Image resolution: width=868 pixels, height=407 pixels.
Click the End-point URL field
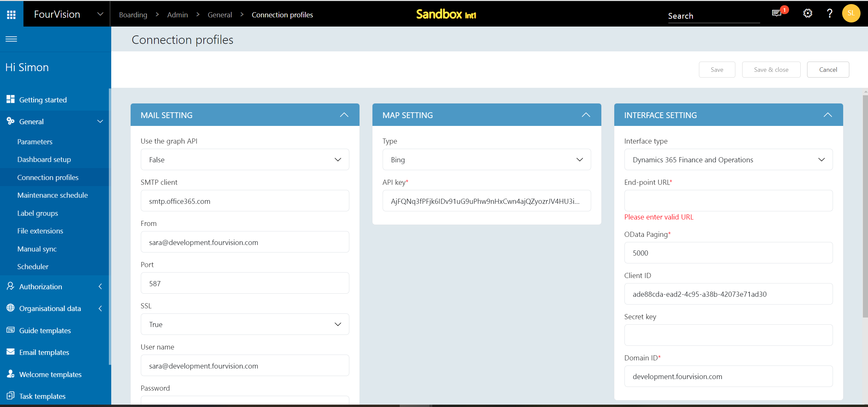(729, 201)
